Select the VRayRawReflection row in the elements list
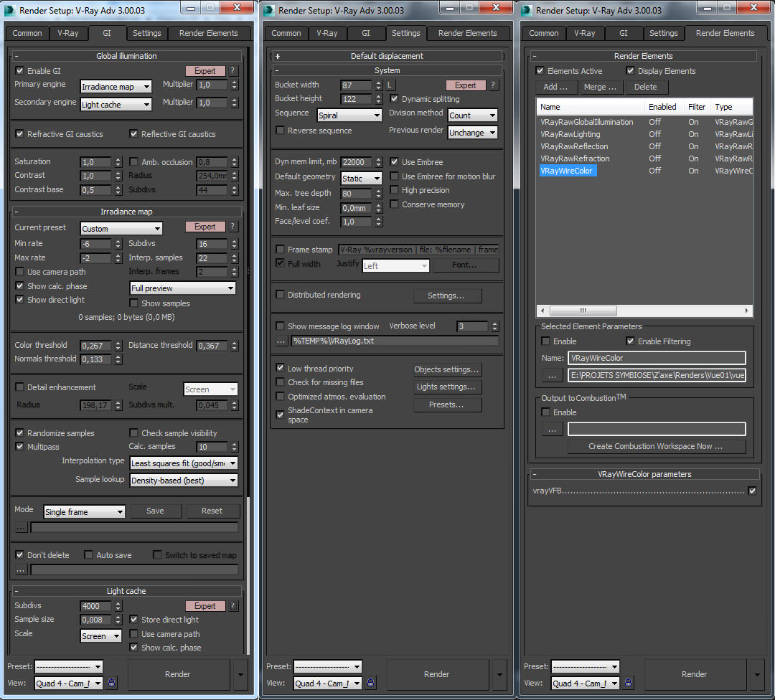Image resolution: width=775 pixels, height=700 pixels. (644, 146)
